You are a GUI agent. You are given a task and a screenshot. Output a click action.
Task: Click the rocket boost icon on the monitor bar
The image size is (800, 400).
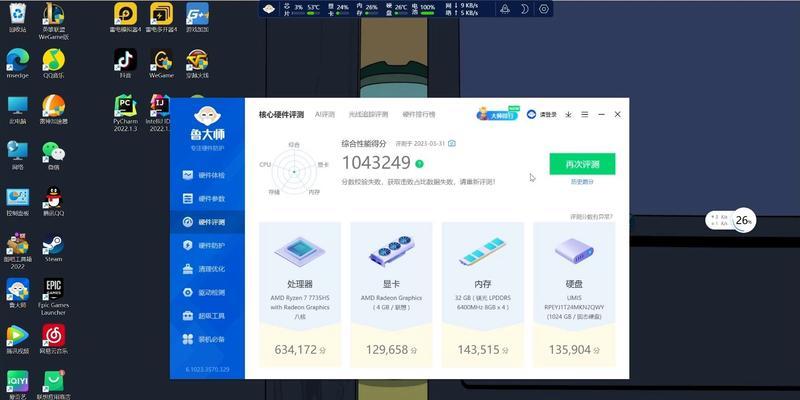(x=505, y=9)
